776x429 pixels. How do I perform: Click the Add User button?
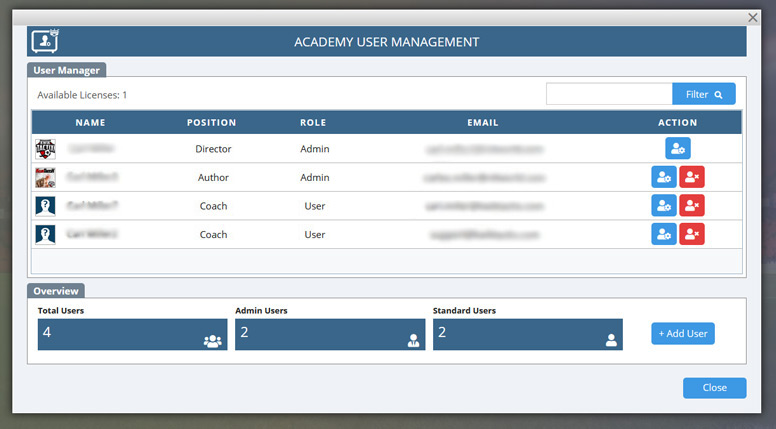683,333
